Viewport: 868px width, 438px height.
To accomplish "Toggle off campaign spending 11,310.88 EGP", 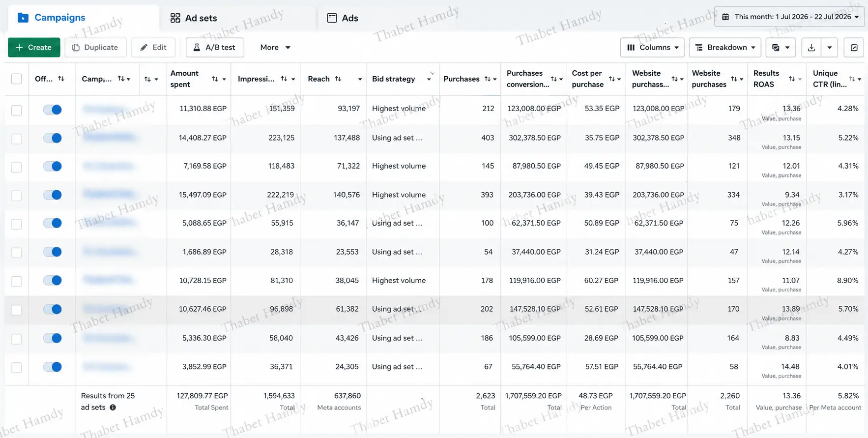I will pos(53,109).
